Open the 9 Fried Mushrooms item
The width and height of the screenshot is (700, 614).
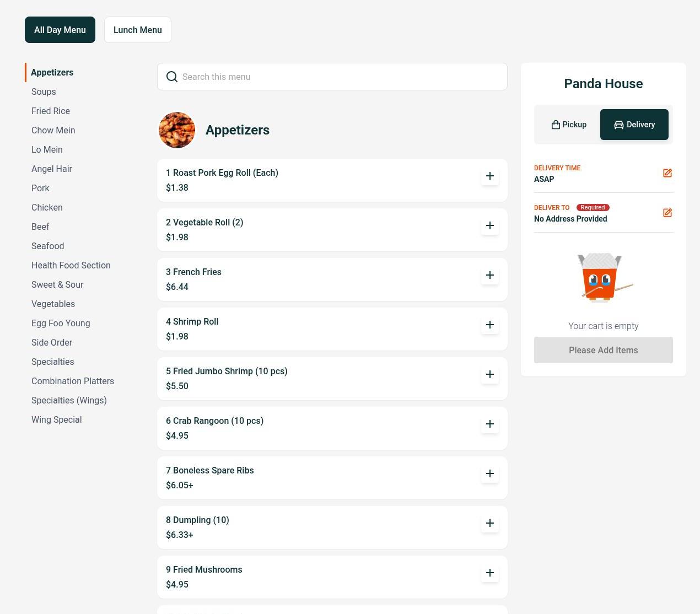[x=332, y=577]
